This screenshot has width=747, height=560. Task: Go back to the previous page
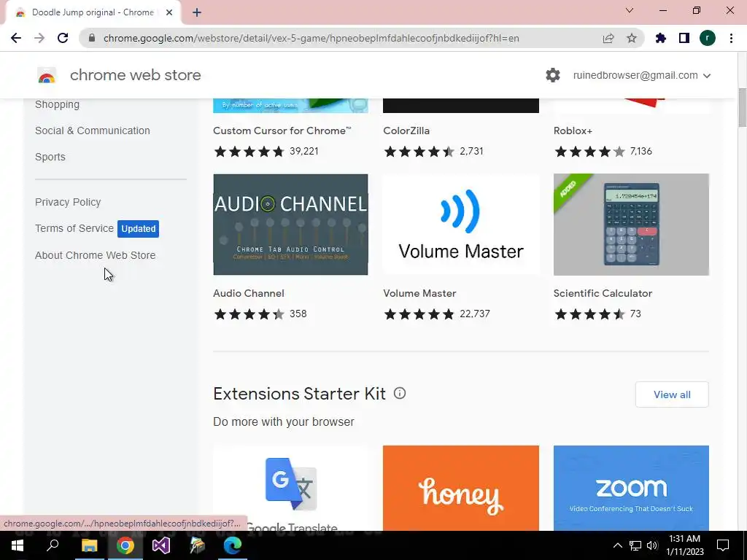(x=16, y=38)
